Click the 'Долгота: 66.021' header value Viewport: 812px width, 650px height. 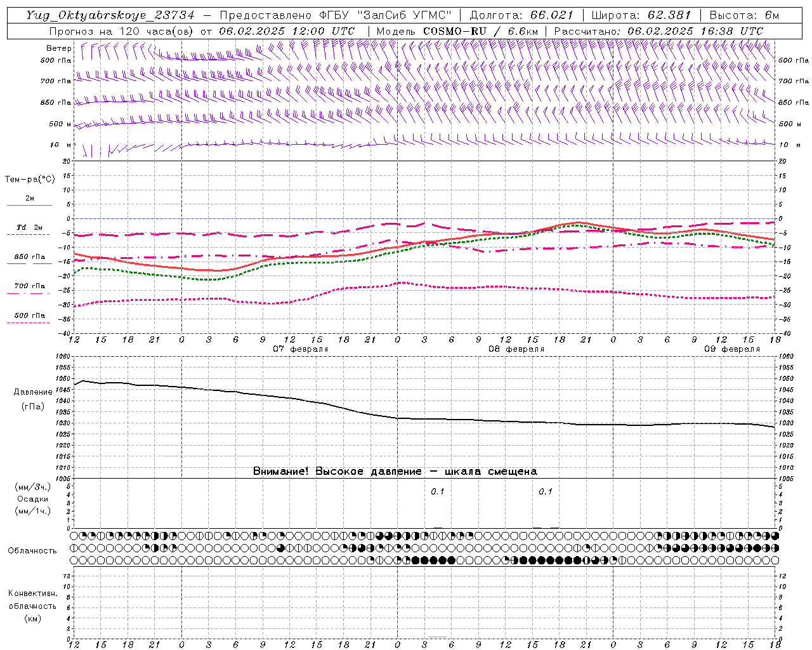pos(521,15)
